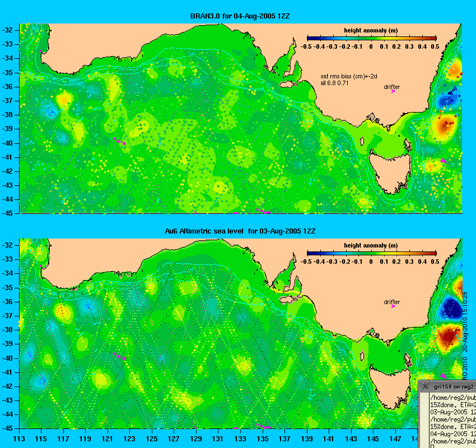
Task: Click 'height anomaly (m)' label in the BRAN3.0 map
Action: (x=371, y=30)
